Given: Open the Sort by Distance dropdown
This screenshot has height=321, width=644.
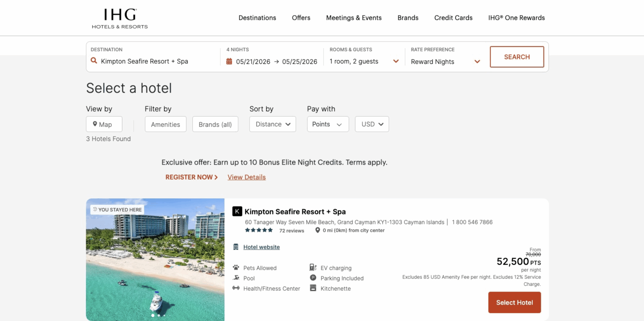Looking at the screenshot, I should pyautogui.click(x=272, y=124).
